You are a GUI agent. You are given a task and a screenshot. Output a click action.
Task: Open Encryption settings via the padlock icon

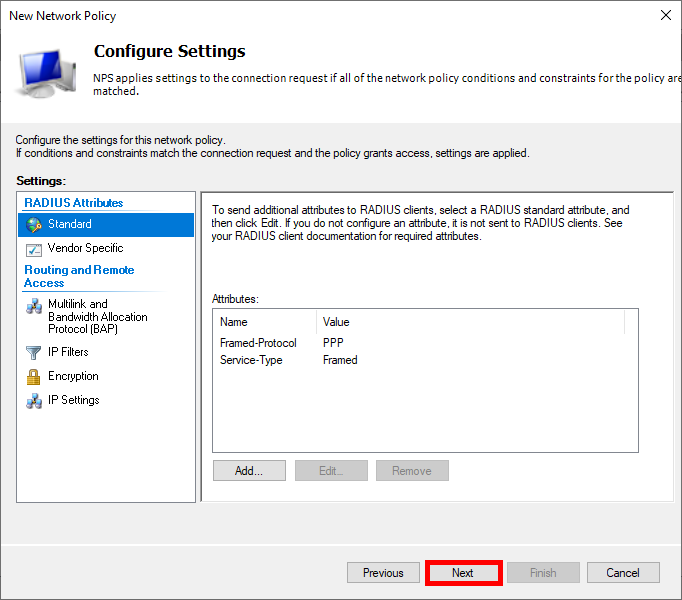click(33, 376)
